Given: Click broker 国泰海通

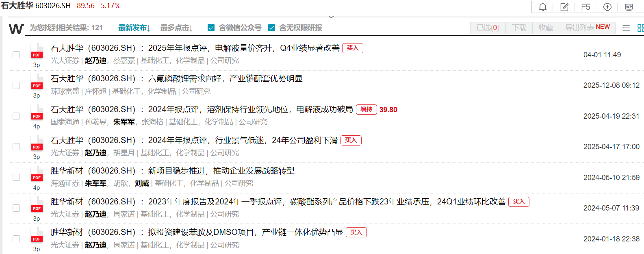Looking at the screenshot, I should 65,122.
